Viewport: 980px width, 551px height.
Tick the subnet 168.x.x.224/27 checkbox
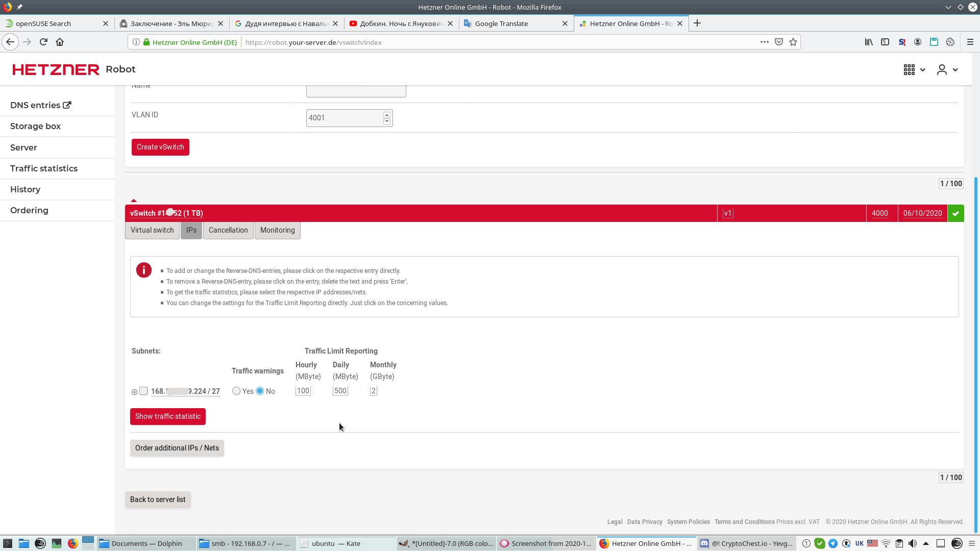point(143,391)
